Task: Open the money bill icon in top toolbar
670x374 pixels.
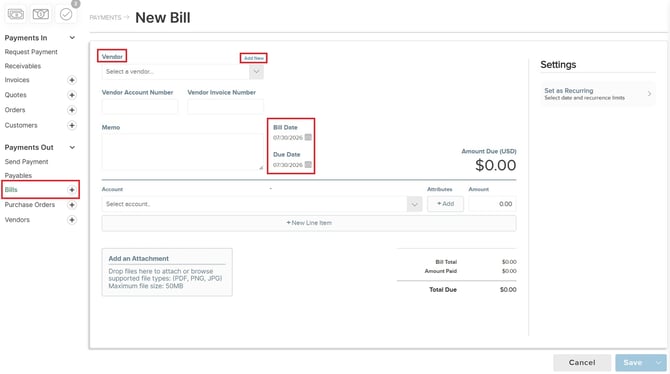Action: [x=41, y=14]
